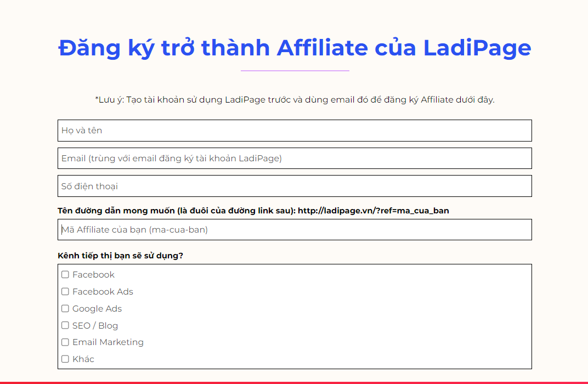Click the 'Đăng ký trở thành Affiliate' heading

[x=295, y=48]
